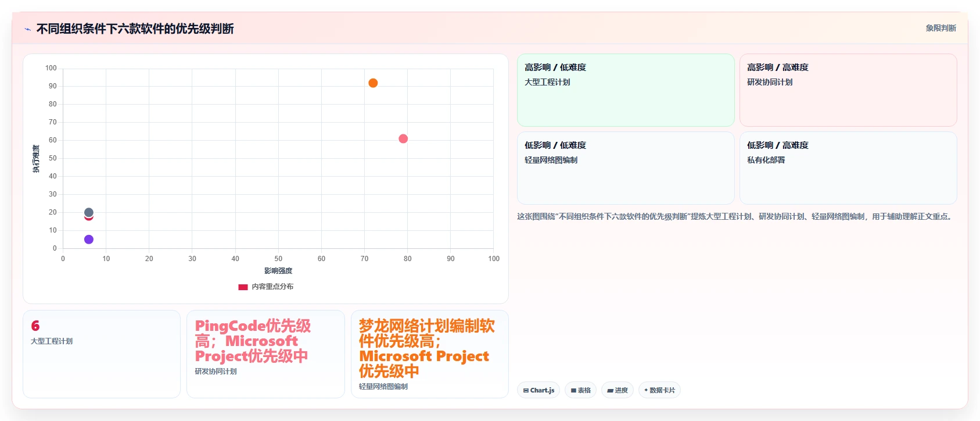
Task: Open the 高影响 / 高难度 quadrant card
Action: click(848, 90)
